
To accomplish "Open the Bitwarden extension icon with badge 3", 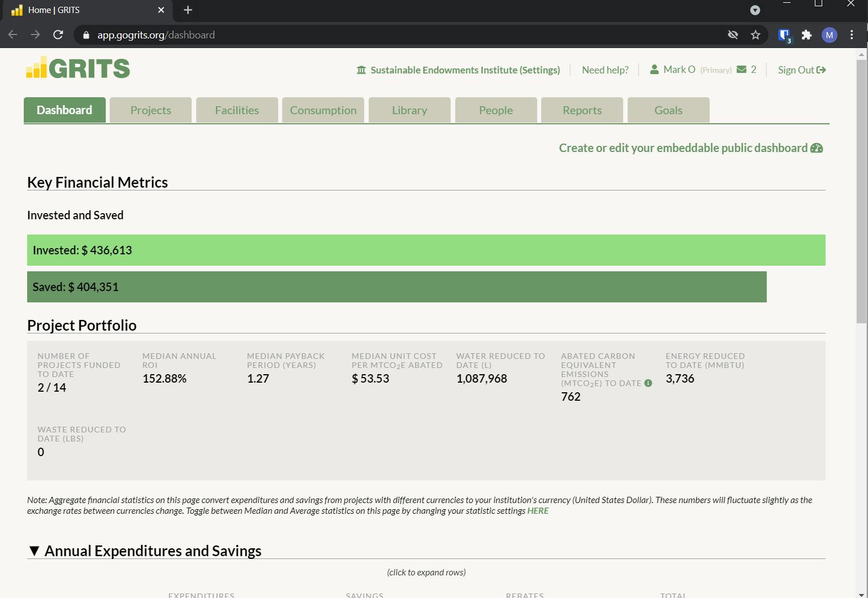I will coord(784,34).
